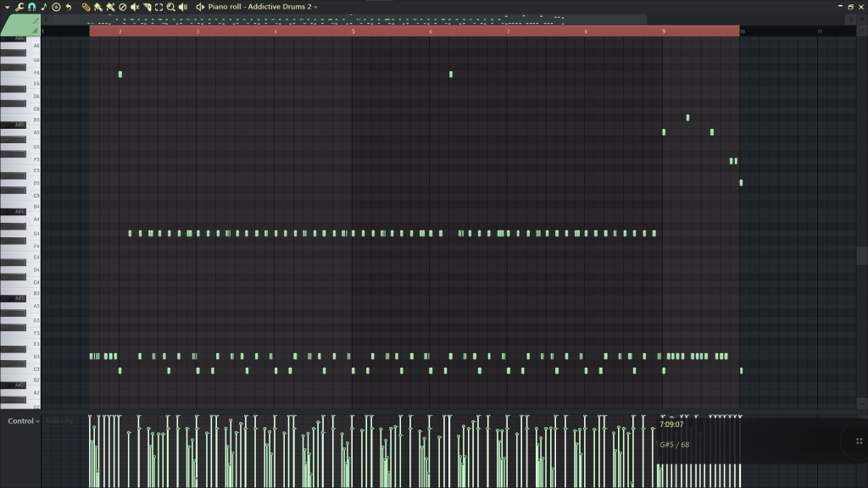The height and width of the screenshot is (488, 868).
Task: Open the wrench tools menu
Action: coord(19,7)
